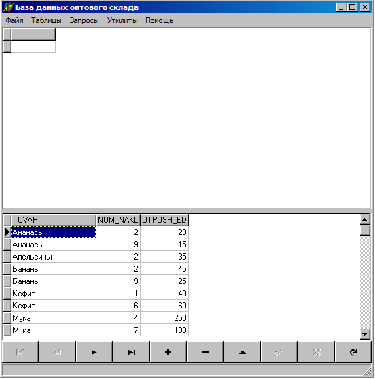
Task: Click quantity cell with value 15
Action: [165, 245]
